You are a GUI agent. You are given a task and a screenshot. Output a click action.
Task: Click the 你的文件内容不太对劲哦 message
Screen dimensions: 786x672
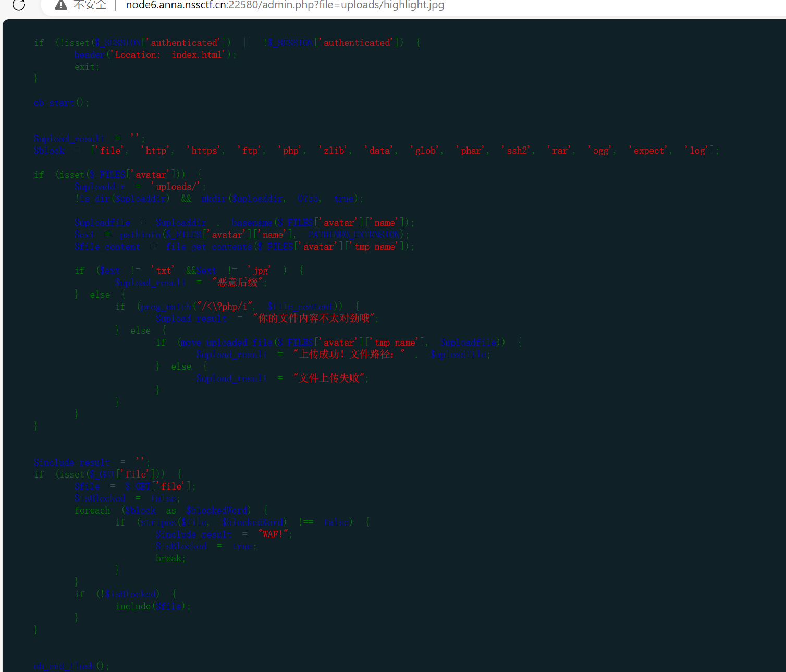tap(314, 319)
